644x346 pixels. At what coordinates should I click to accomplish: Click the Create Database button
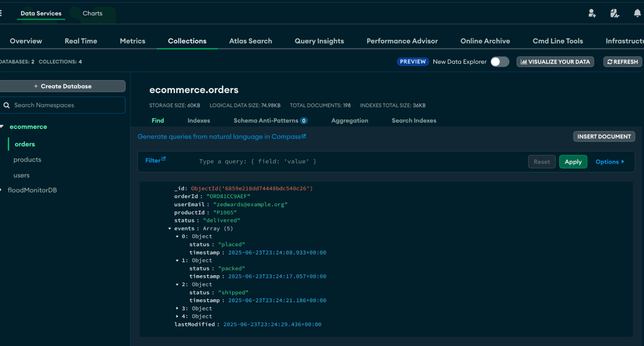[62, 86]
